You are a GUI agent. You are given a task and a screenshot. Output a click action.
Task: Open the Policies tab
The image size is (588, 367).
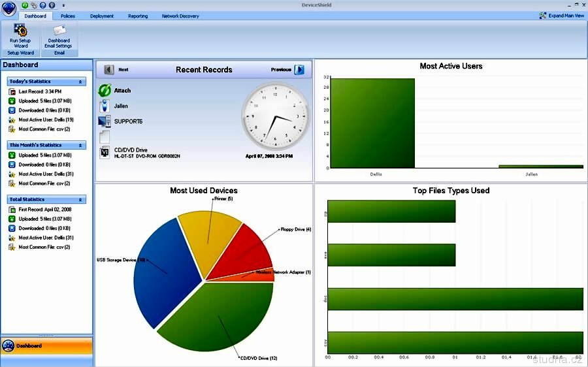68,16
